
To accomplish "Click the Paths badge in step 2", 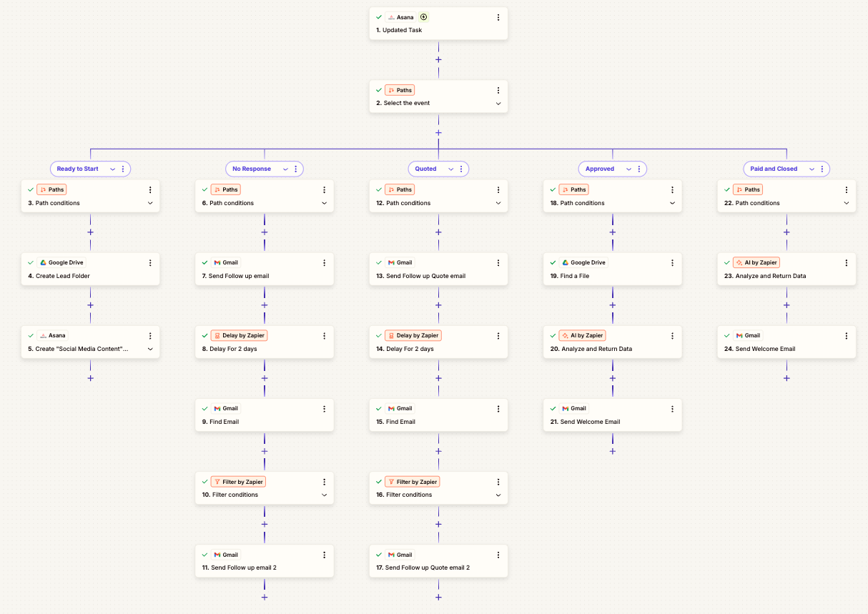I will pyautogui.click(x=400, y=90).
